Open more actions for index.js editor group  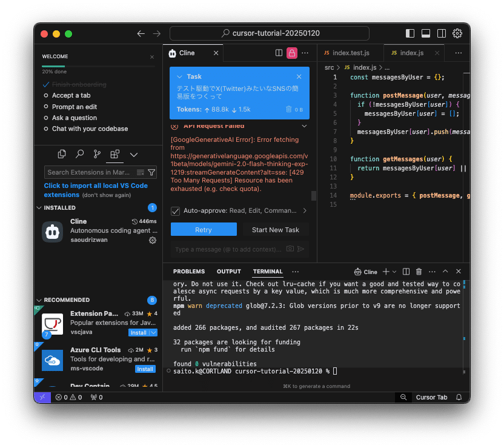pyautogui.click(x=459, y=53)
